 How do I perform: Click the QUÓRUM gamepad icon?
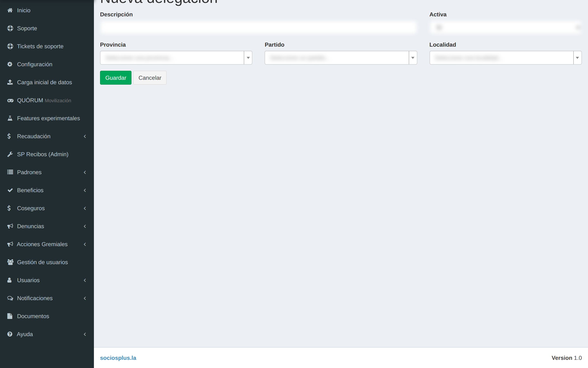coord(10,101)
